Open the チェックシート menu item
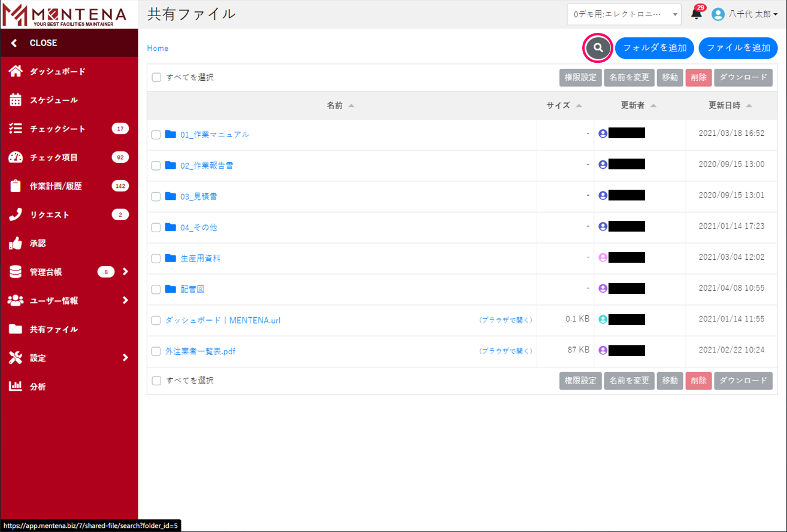This screenshot has width=787, height=532. (x=57, y=129)
